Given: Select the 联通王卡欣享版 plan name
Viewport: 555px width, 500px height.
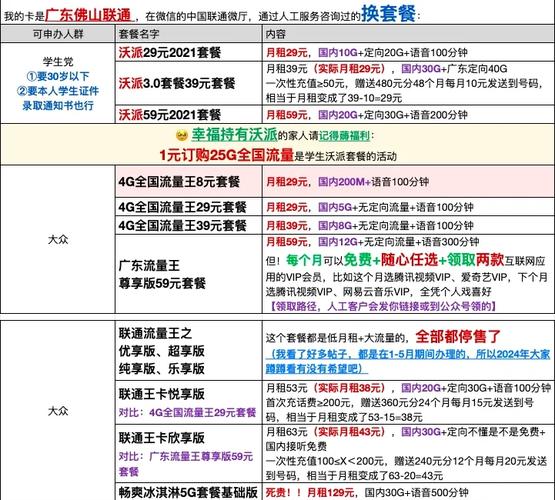Looking at the screenshot, I should click(162, 438).
